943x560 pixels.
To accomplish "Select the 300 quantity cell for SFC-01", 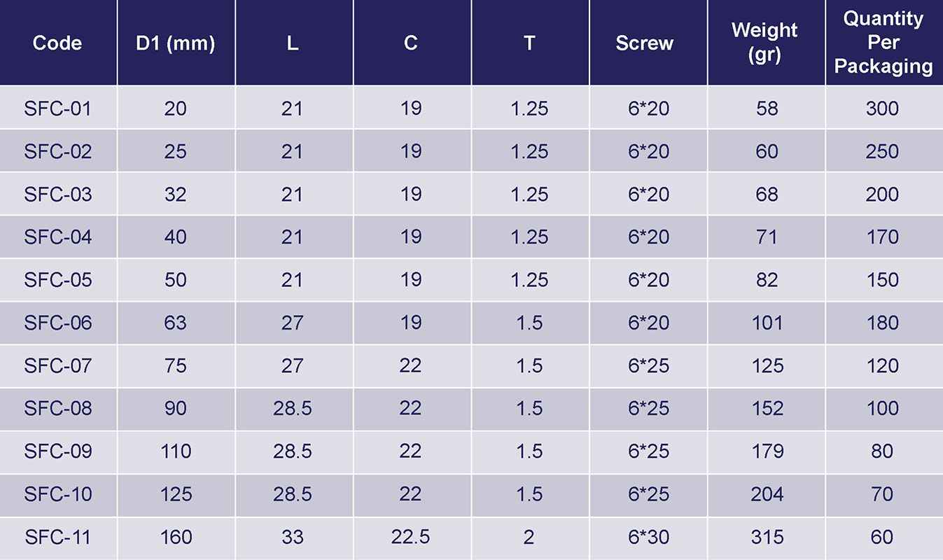I will coord(882,108).
